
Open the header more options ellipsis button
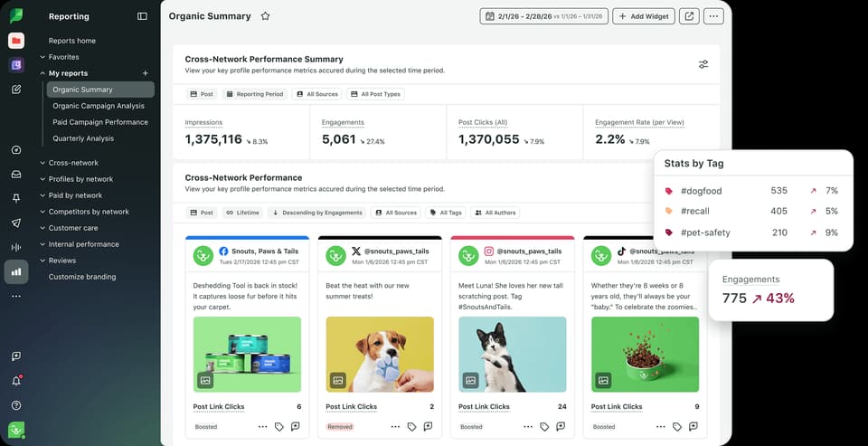pos(713,16)
